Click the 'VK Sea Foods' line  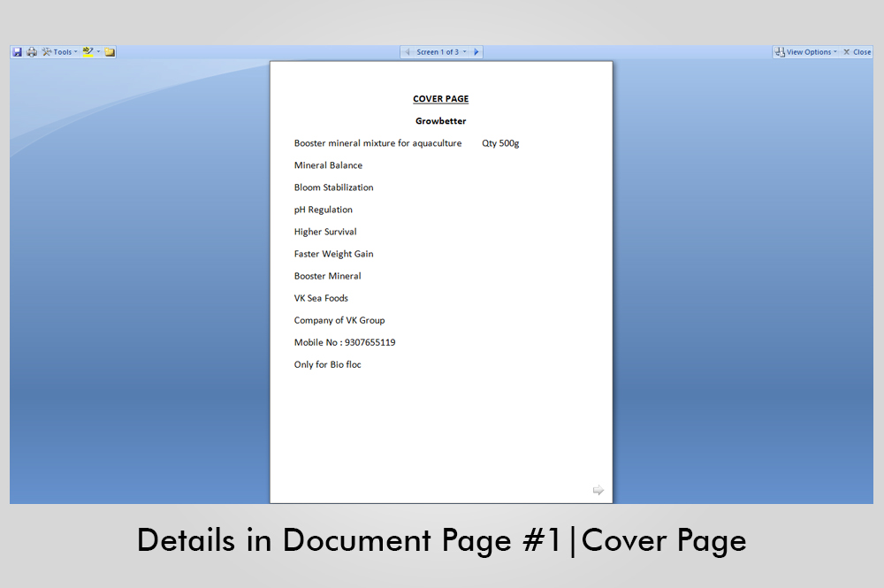click(x=322, y=298)
